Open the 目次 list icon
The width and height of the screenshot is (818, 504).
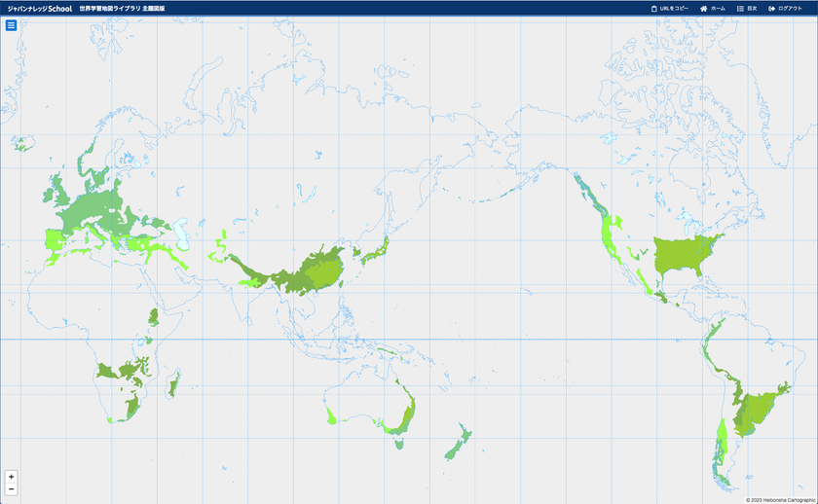[x=740, y=9]
